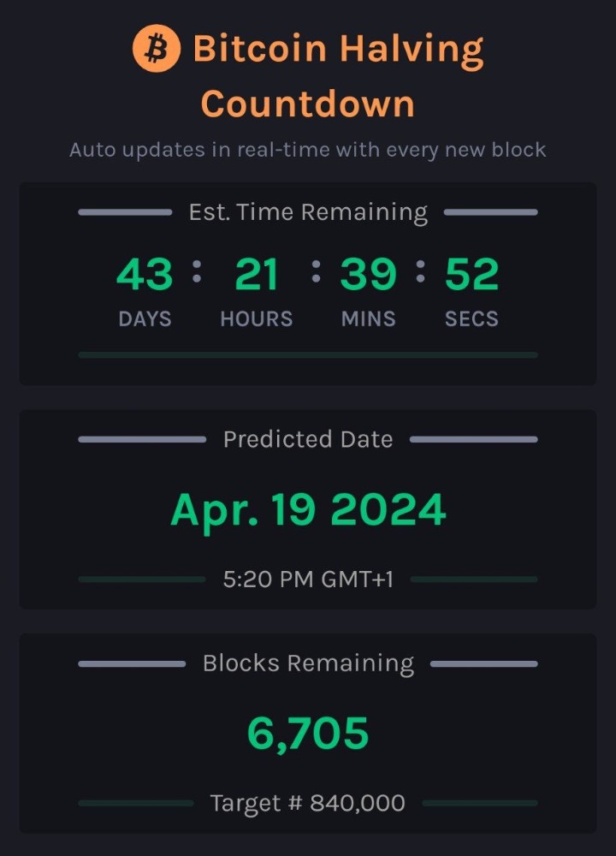Click the auto updates real-time subtitle

coord(308,150)
